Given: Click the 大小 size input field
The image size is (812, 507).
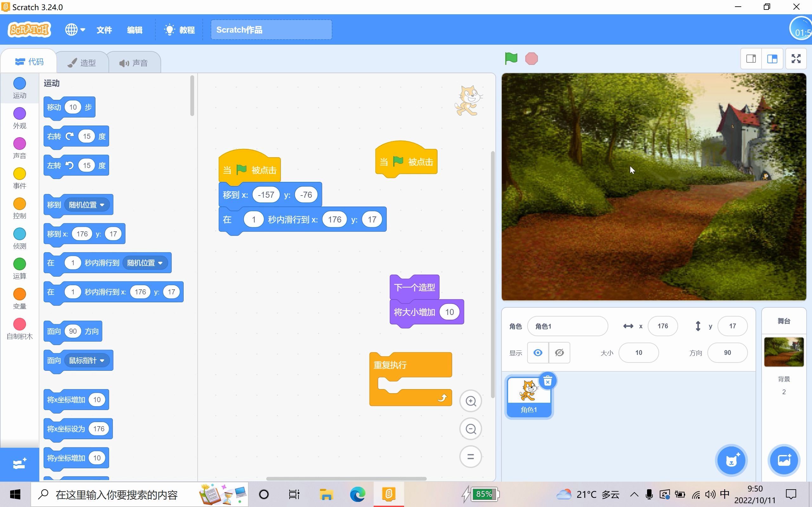Looking at the screenshot, I should 638,353.
